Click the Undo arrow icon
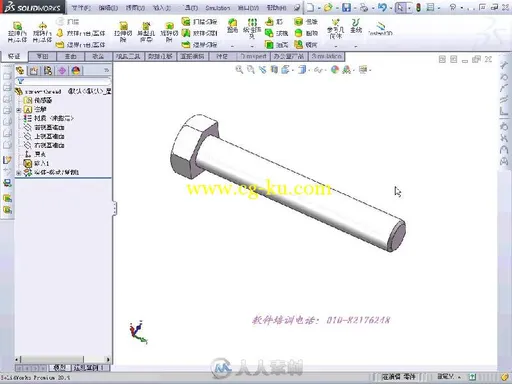512x384 pixels. (x=382, y=7)
